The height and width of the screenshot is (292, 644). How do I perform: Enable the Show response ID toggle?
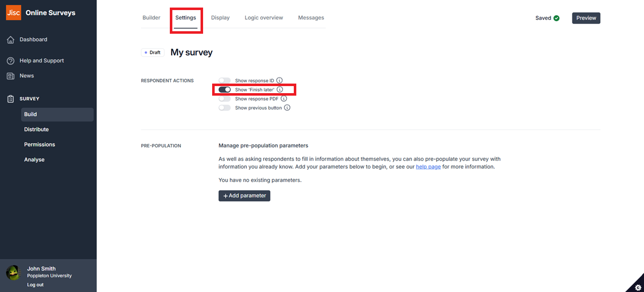pyautogui.click(x=225, y=81)
